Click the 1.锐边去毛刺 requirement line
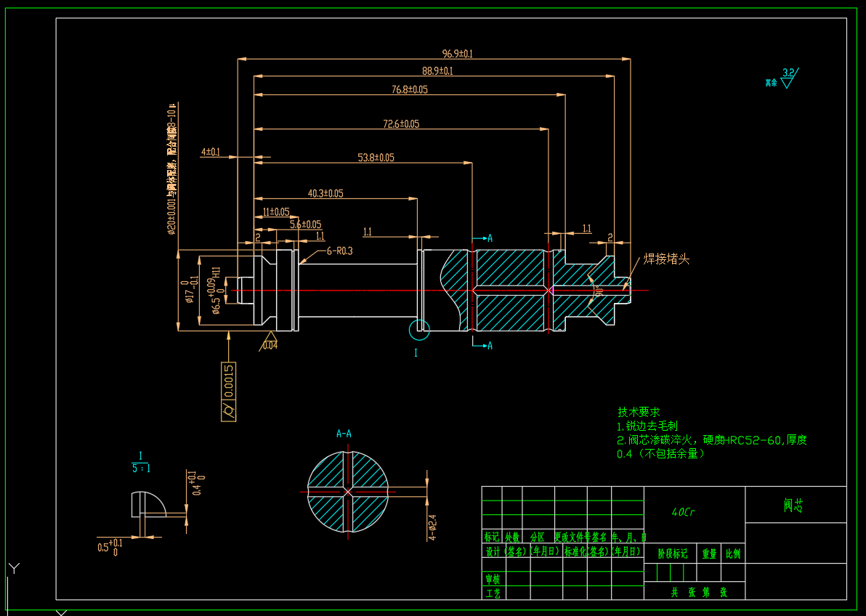The width and height of the screenshot is (866, 616). coord(647,426)
